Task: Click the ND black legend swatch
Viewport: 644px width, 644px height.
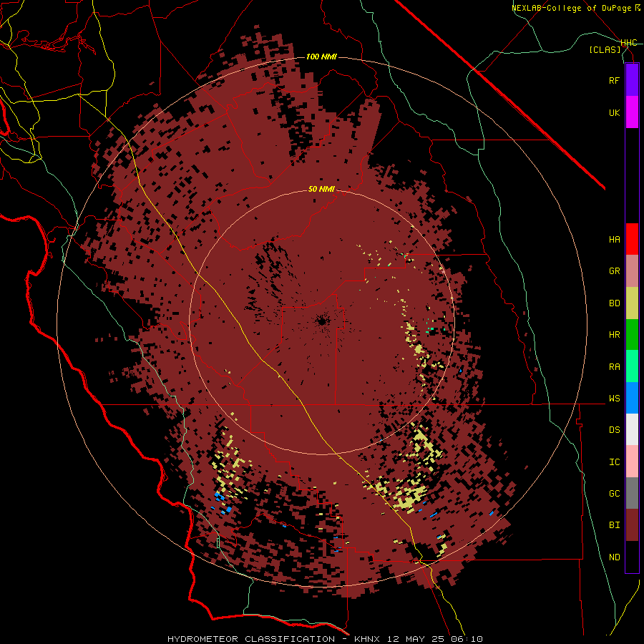Action: [632, 557]
